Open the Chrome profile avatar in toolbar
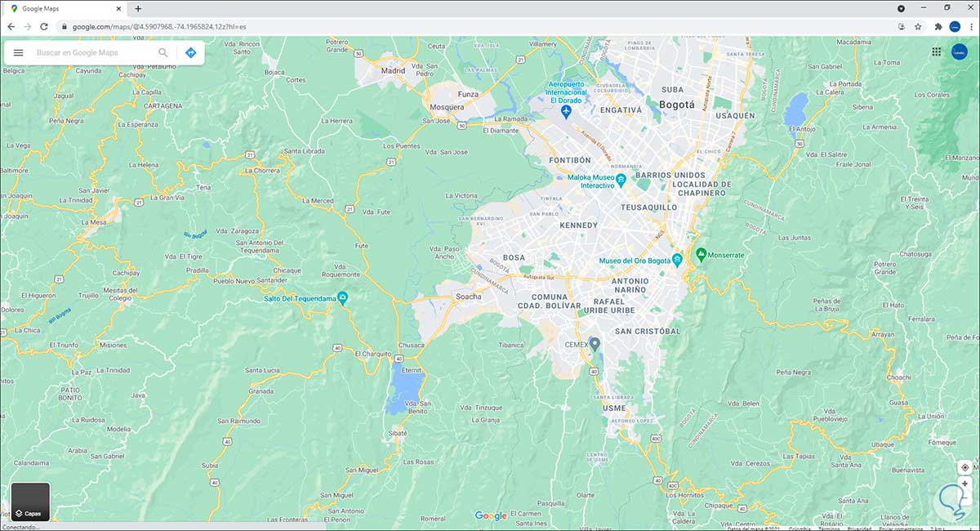 click(x=955, y=26)
